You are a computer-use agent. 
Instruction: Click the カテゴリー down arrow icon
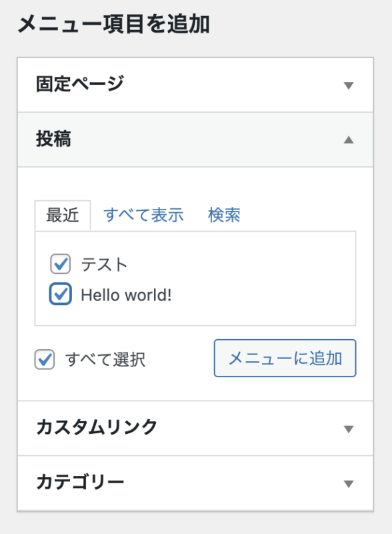tap(349, 483)
